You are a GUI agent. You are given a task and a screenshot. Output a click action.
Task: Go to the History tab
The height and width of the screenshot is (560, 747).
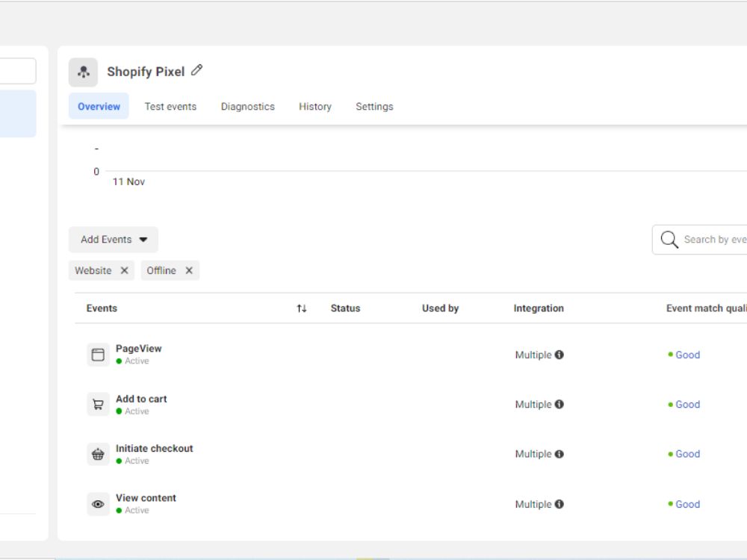tap(315, 107)
